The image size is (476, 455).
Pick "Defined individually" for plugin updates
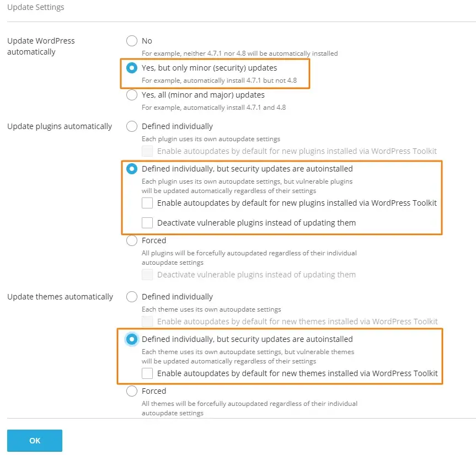coord(132,126)
